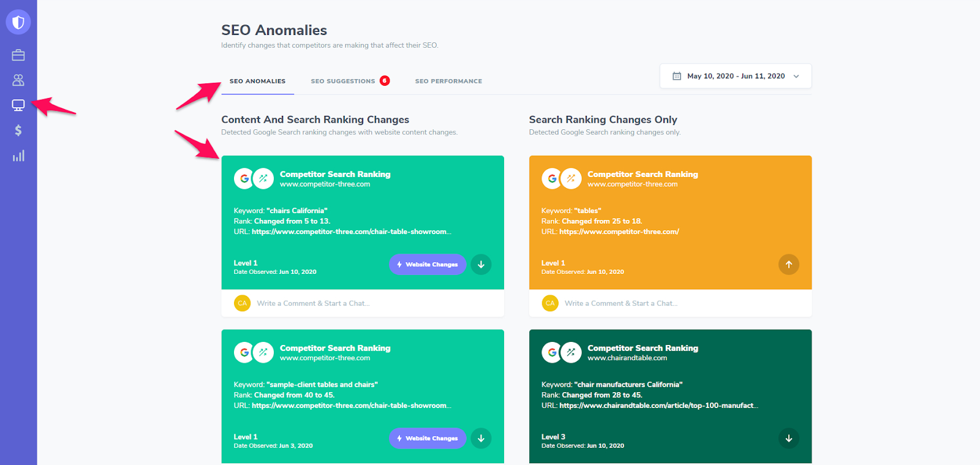The width and height of the screenshot is (980, 465).
Task: Click the calendar icon in date picker
Action: click(677, 77)
